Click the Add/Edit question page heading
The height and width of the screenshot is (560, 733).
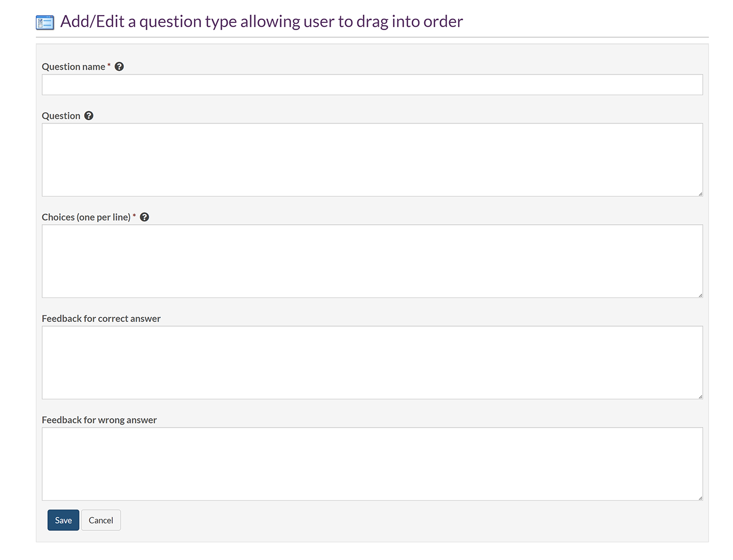point(261,21)
